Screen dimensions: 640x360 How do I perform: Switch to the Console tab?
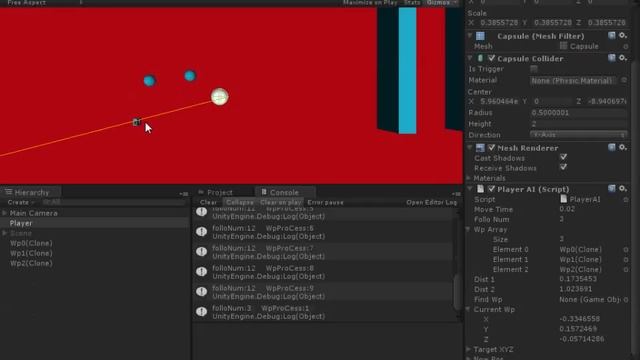284,193
